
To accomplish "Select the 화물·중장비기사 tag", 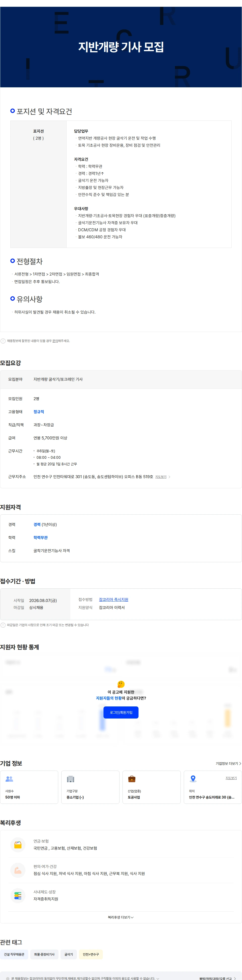I will [x=44, y=955].
